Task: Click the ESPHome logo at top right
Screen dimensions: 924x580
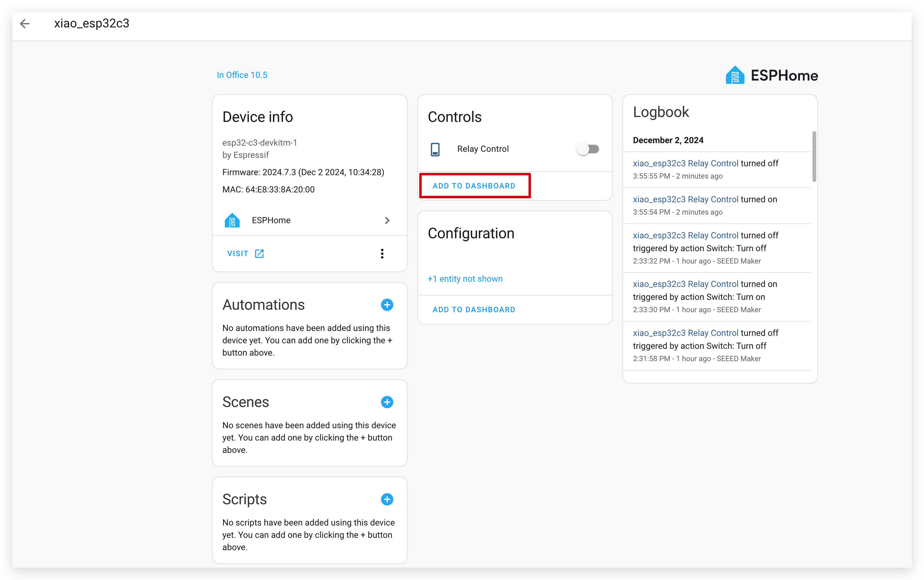Action: 772,75
